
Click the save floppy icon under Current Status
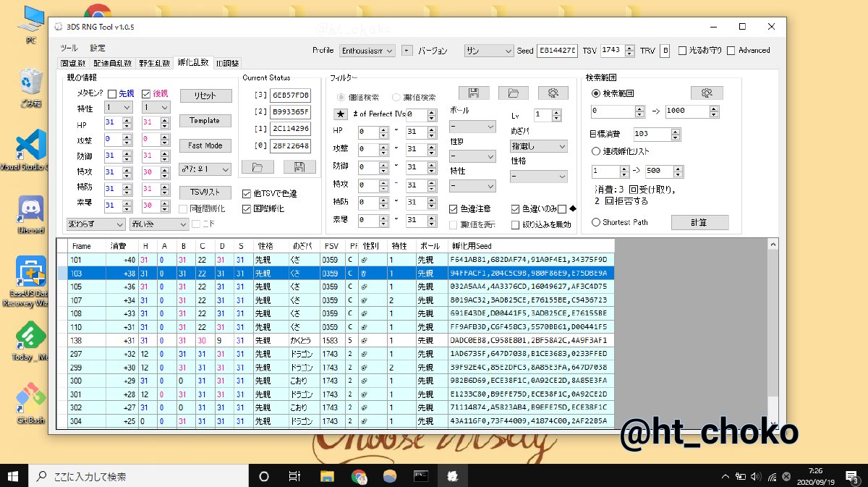(x=299, y=166)
